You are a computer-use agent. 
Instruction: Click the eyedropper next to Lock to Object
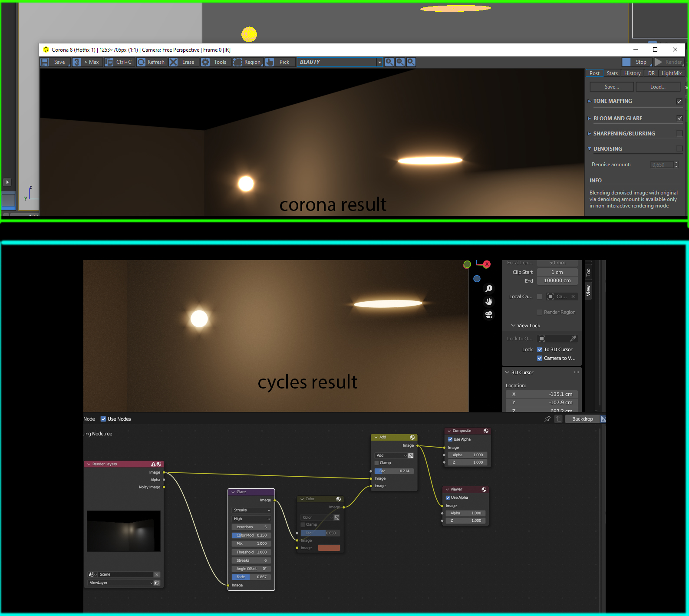point(573,339)
